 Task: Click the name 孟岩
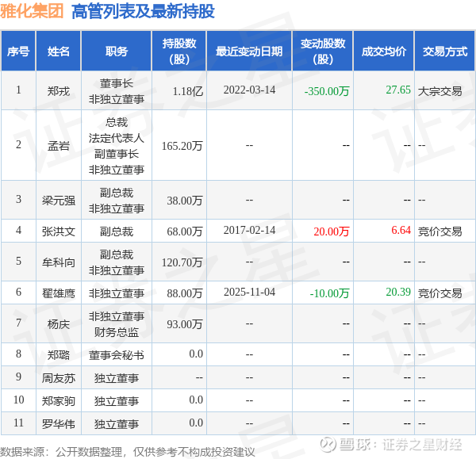click(58, 146)
